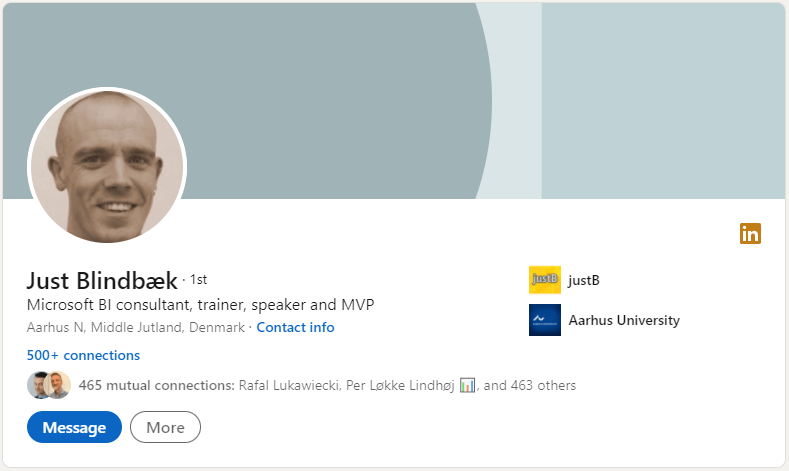Click the first mutual connection avatar

tap(39, 385)
